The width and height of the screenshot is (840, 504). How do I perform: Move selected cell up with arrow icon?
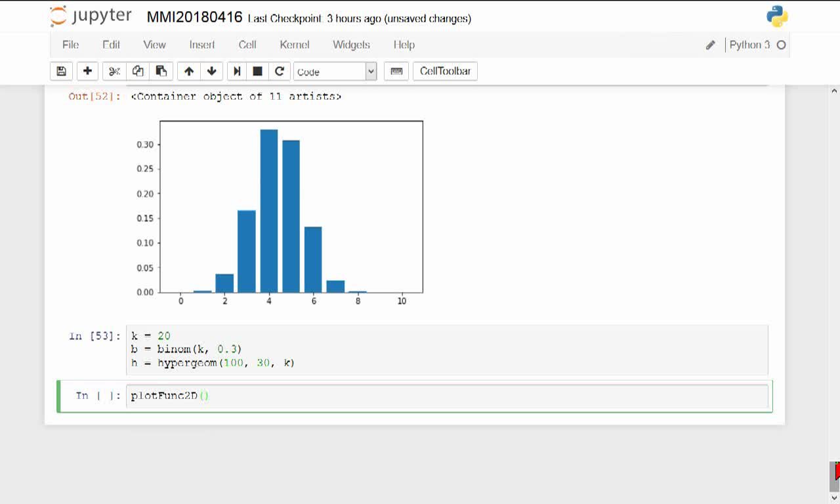189,72
